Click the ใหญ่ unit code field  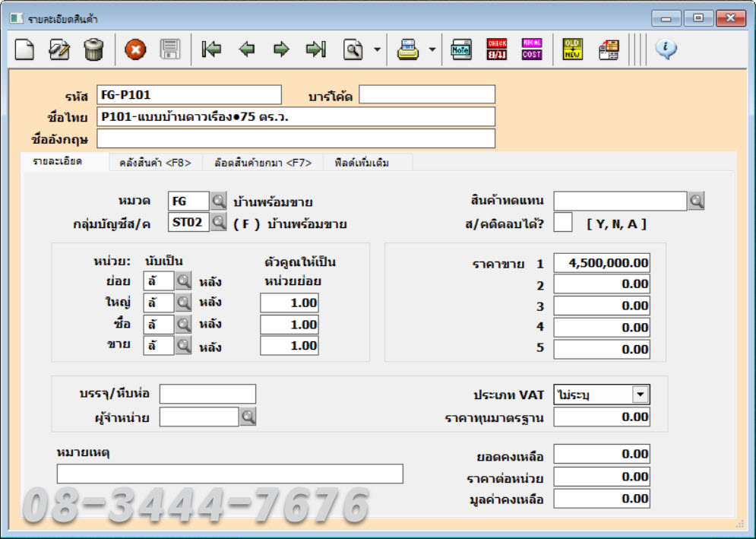(x=159, y=303)
